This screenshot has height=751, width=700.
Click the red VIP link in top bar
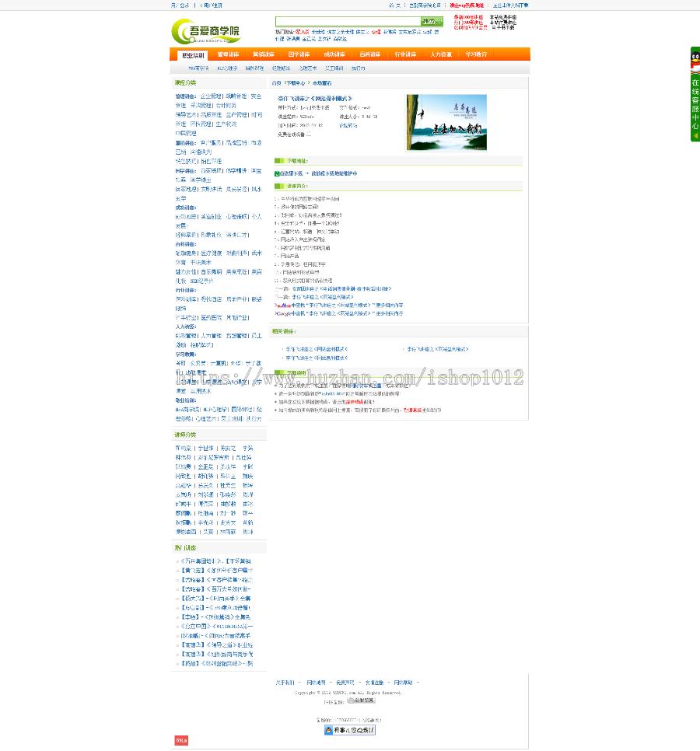point(467,5)
